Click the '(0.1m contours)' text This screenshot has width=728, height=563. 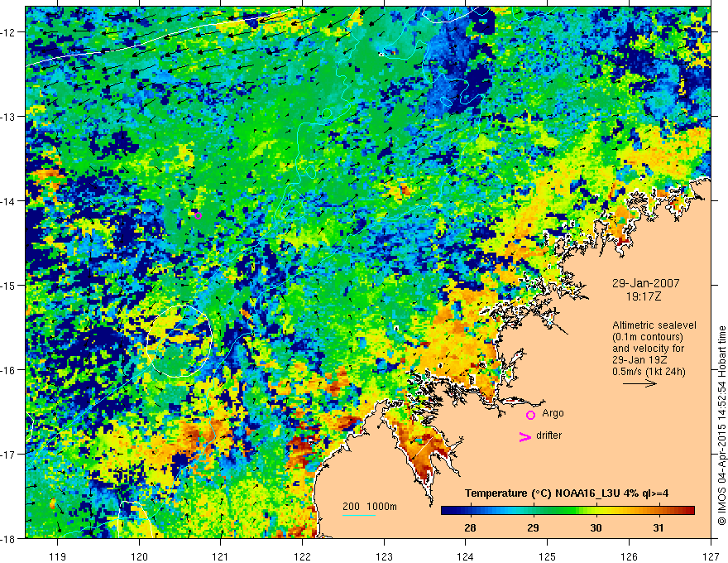point(648,337)
